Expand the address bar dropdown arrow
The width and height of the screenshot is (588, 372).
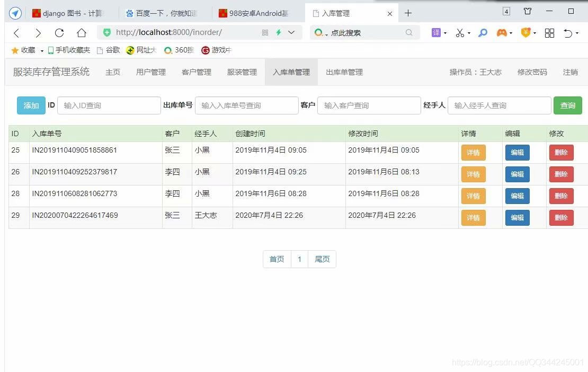tap(291, 32)
